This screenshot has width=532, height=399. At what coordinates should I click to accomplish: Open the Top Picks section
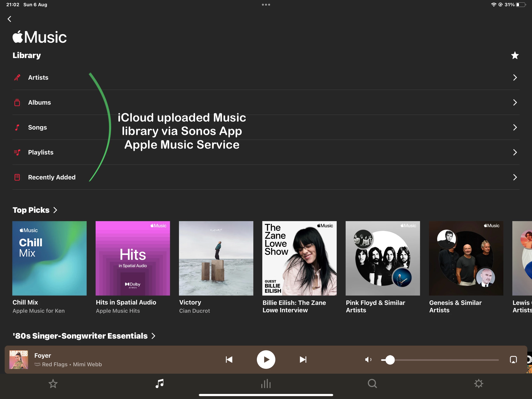[35, 210]
